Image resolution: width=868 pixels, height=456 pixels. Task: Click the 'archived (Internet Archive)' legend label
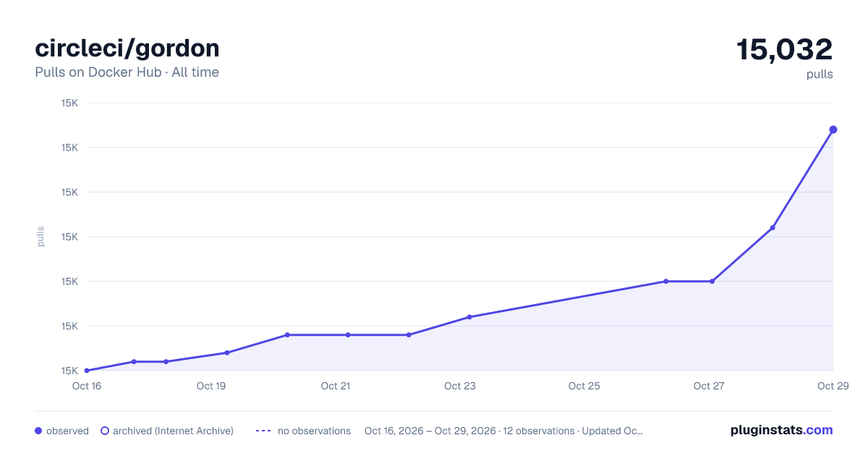[x=173, y=431]
